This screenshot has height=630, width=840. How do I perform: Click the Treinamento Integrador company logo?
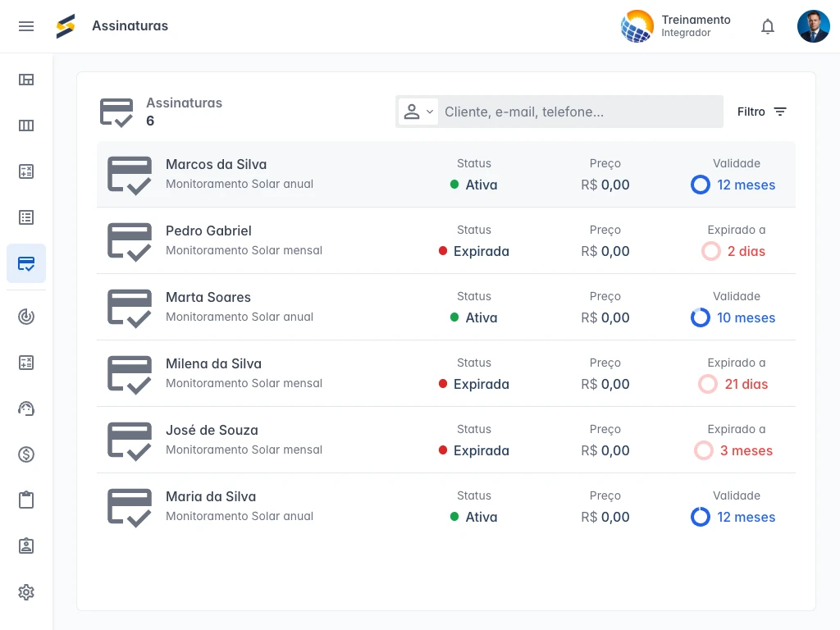pyautogui.click(x=637, y=26)
